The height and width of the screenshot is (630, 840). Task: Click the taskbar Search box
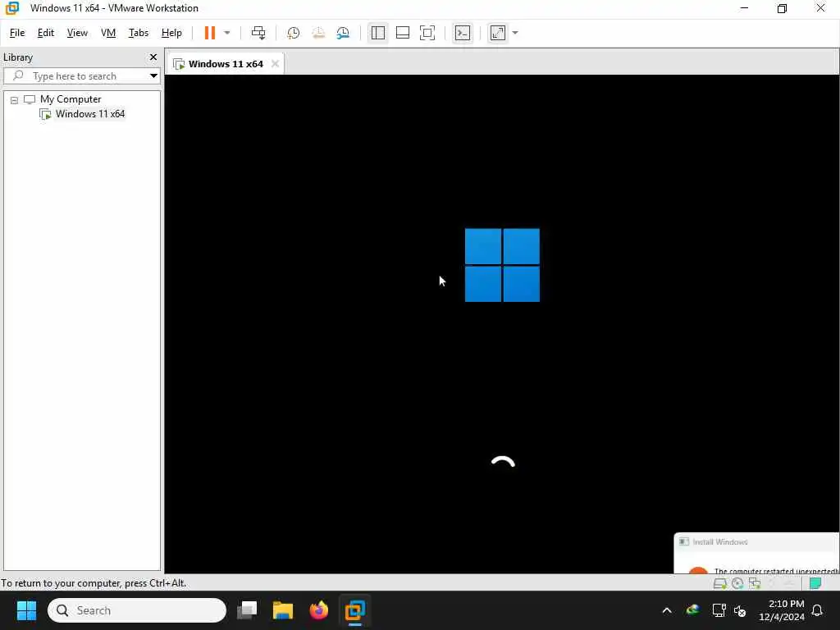137,610
